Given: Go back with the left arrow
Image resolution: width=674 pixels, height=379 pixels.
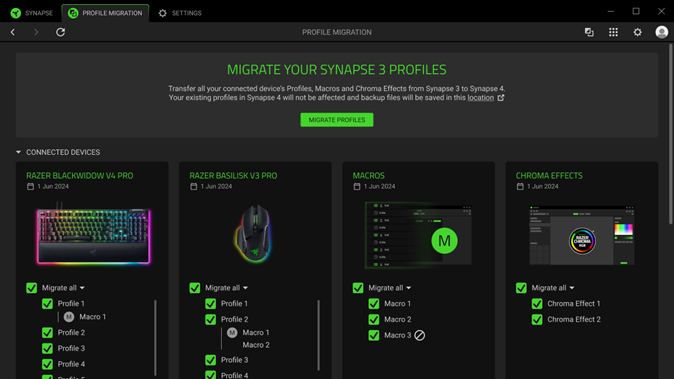Looking at the screenshot, I should click(13, 32).
